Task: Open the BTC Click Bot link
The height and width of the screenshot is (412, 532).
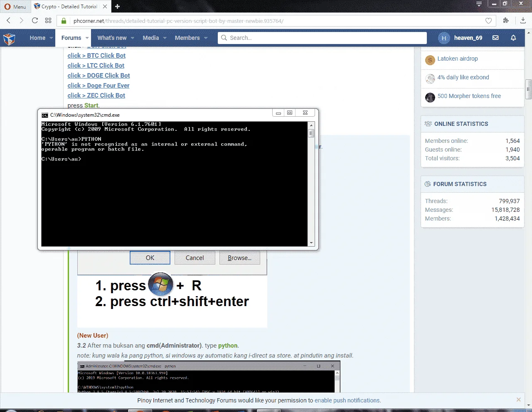Action: [96, 56]
